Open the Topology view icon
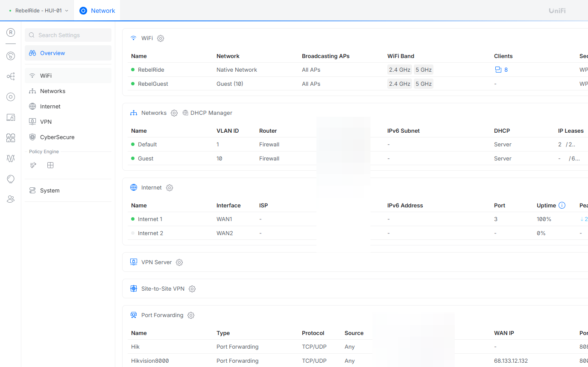 click(x=11, y=76)
